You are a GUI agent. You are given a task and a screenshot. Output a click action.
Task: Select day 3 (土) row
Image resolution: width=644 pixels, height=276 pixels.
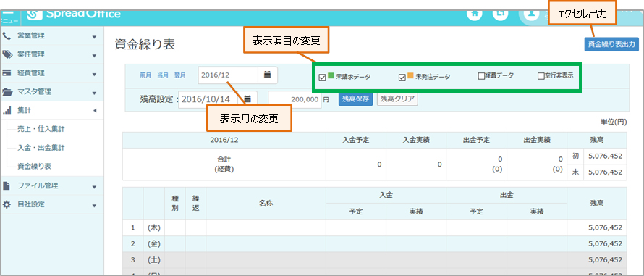[375, 260]
